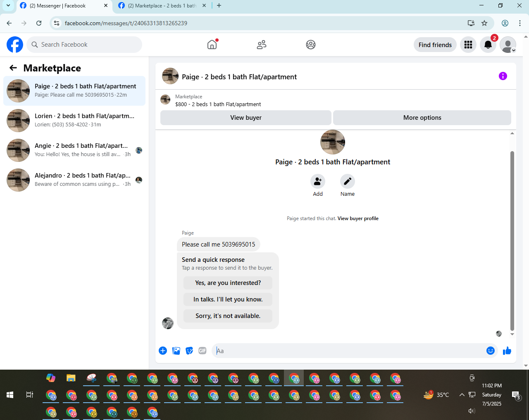The width and height of the screenshot is (529, 420).
Task: Go back in browser history
Action: tap(9, 23)
